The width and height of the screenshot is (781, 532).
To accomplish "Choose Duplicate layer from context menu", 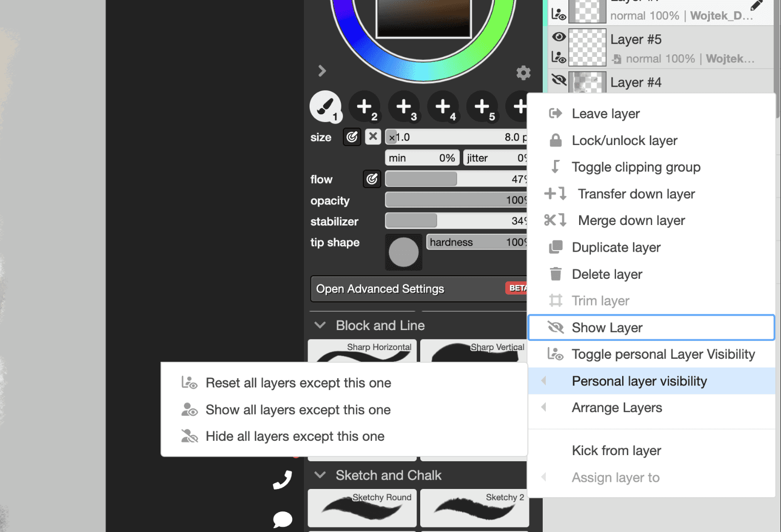I will 615,248.
